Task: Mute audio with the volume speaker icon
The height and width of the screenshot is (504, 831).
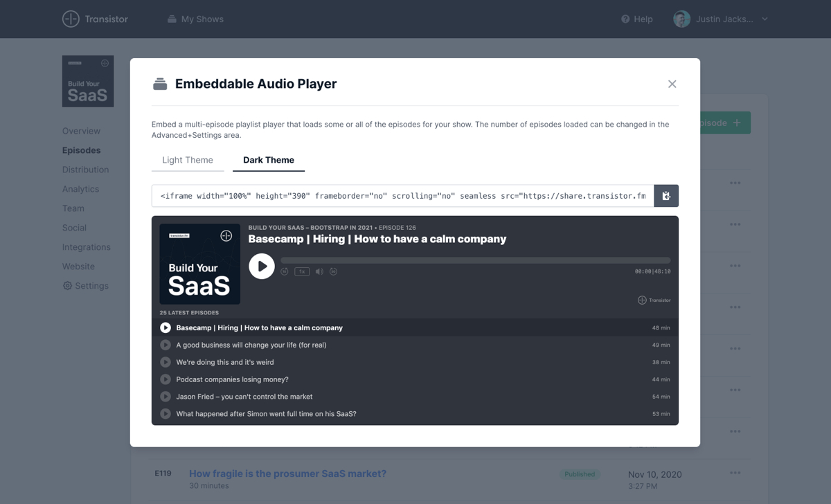Action: point(319,271)
